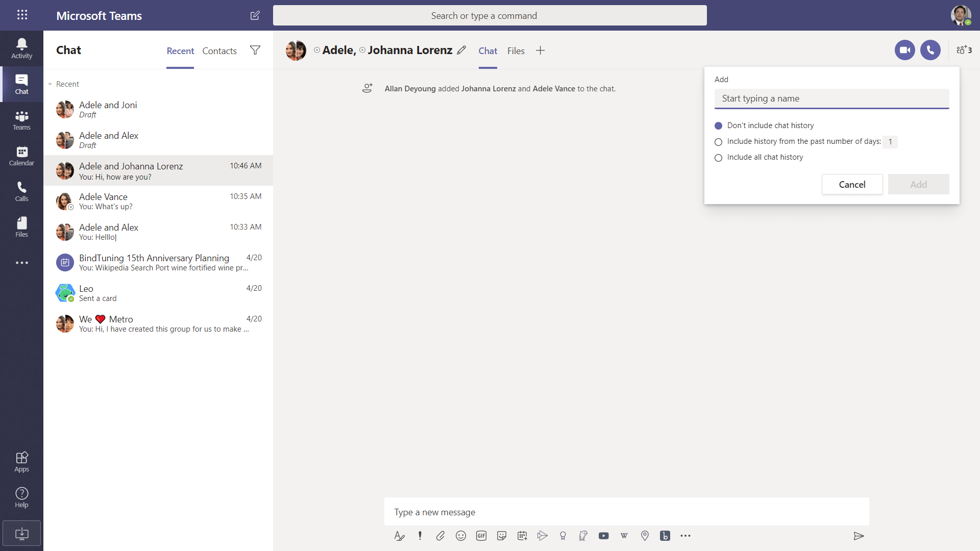Add a tab with plus icon
The height and width of the screenshot is (551, 980).
point(540,51)
